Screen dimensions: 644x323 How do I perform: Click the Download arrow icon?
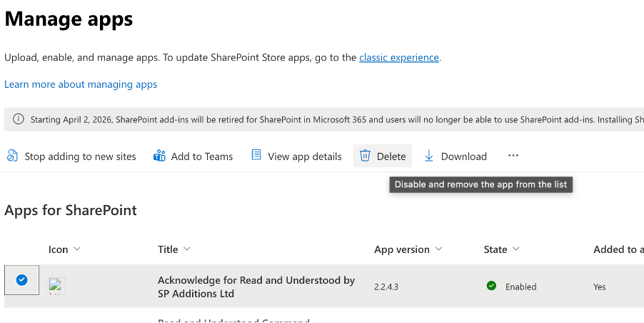429,156
